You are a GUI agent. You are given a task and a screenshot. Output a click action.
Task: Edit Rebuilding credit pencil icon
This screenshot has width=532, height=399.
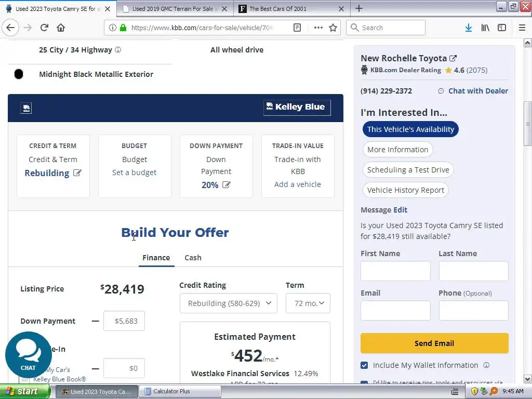coord(77,172)
